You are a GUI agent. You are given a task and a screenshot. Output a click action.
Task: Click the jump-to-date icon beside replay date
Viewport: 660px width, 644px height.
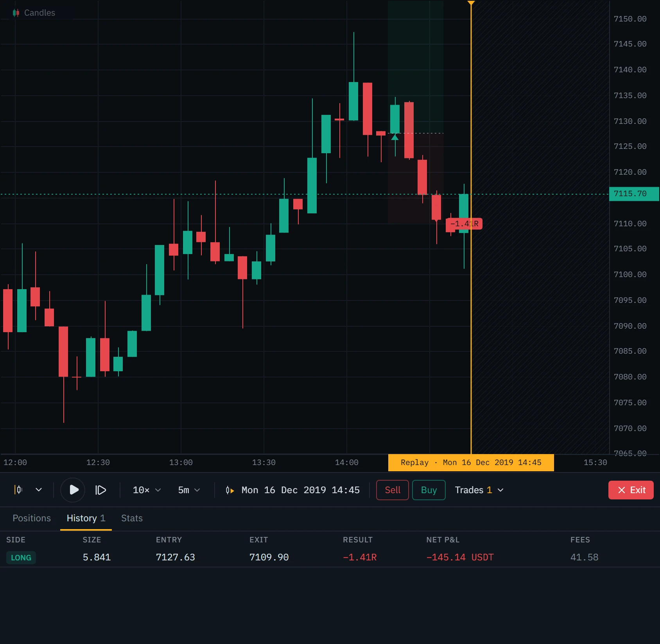(230, 490)
